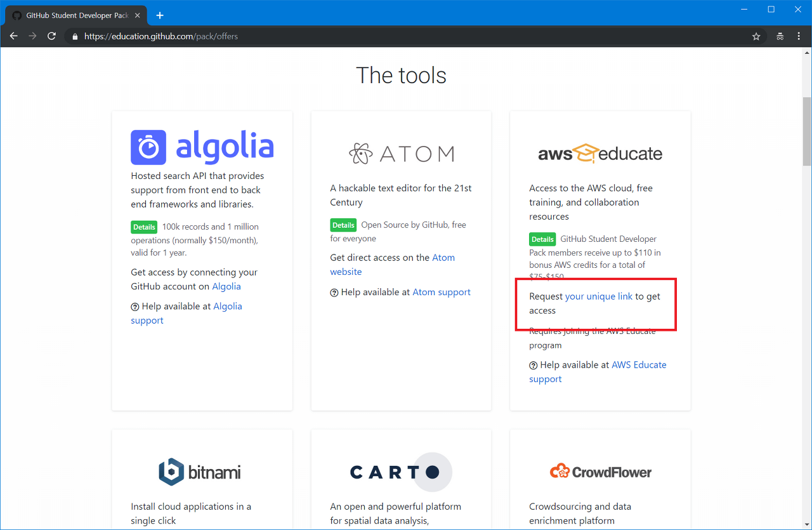This screenshot has height=530, width=812.
Task: Click the AWS Educate logo
Action: [600, 154]
